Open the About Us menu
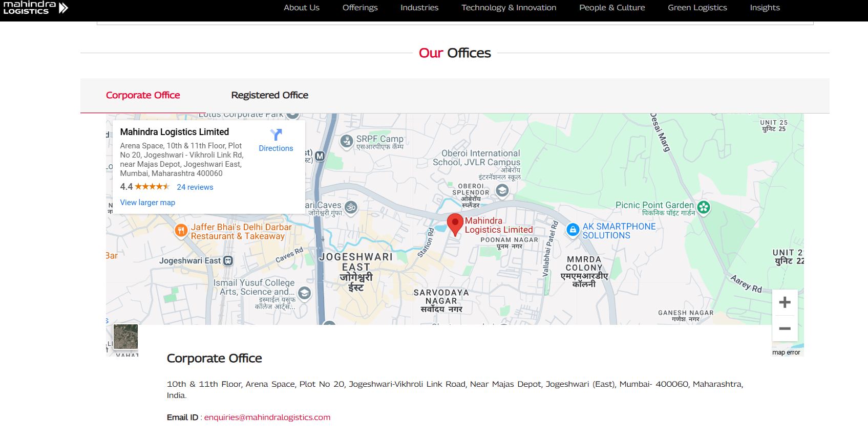This screenshot has height=442, width=868. tap(301, 8)
